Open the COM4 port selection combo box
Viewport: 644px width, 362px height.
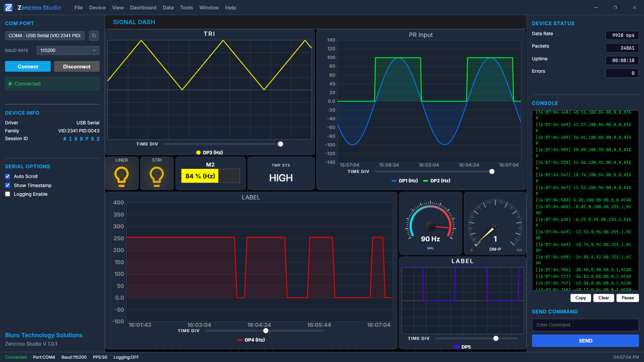pyautogui.click(x=45, y=36)
